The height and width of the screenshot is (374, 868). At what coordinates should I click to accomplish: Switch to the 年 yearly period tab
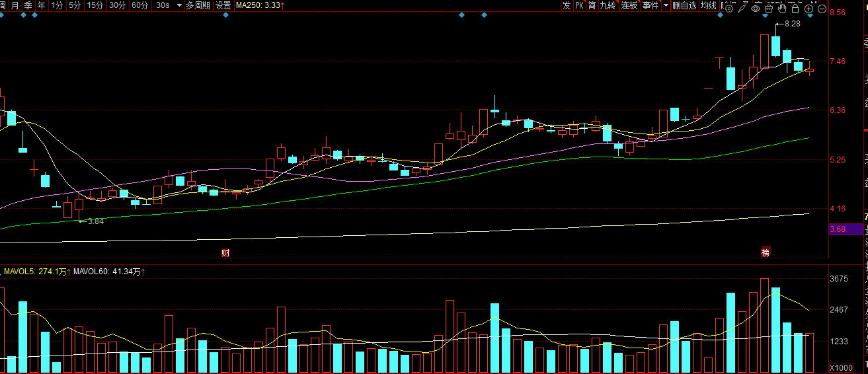[x=41, y=5]
